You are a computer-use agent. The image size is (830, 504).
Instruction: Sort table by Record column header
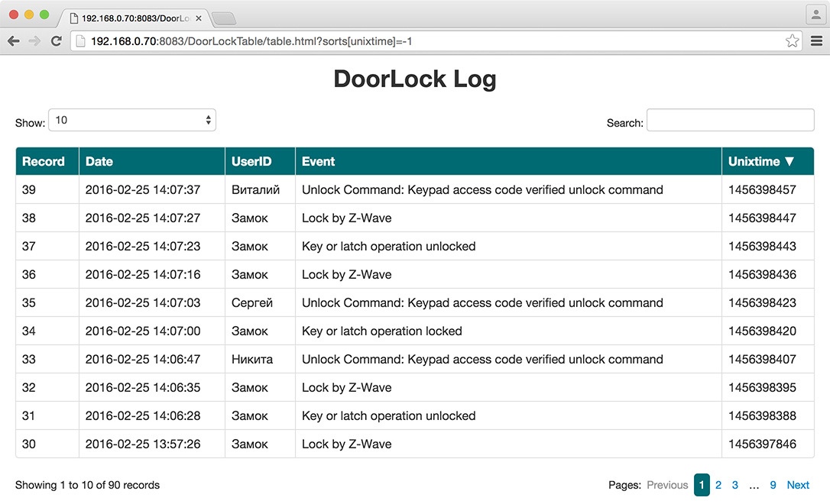44,161
